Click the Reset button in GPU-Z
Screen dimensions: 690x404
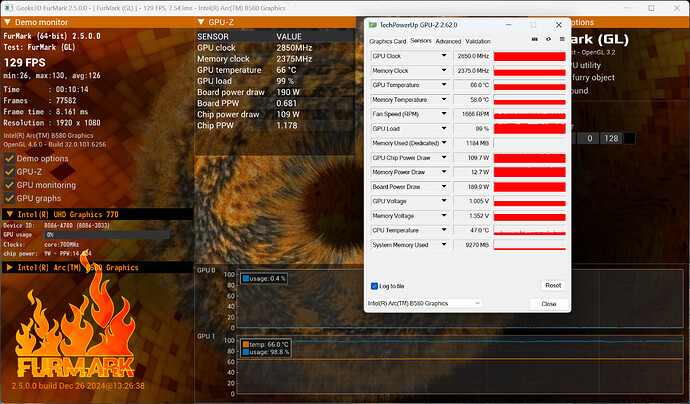552,285
